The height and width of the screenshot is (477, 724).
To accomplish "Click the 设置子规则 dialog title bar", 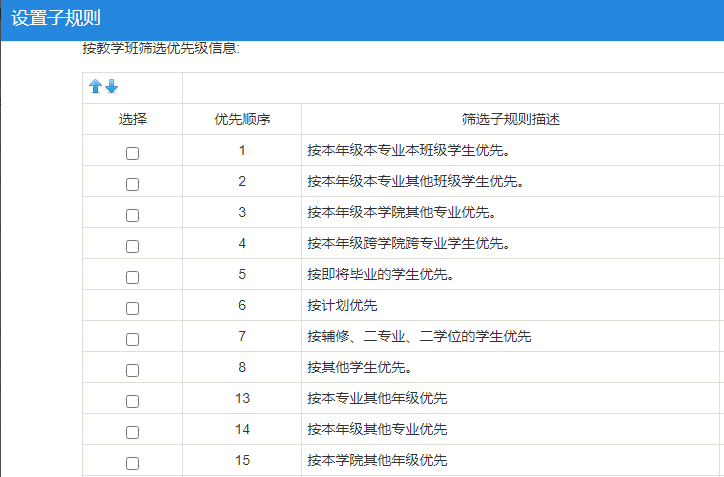I will point(362,19).
